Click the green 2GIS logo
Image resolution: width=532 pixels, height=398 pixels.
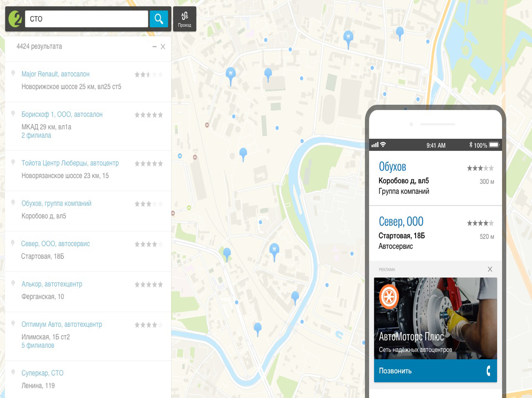(x=15, y=19)
